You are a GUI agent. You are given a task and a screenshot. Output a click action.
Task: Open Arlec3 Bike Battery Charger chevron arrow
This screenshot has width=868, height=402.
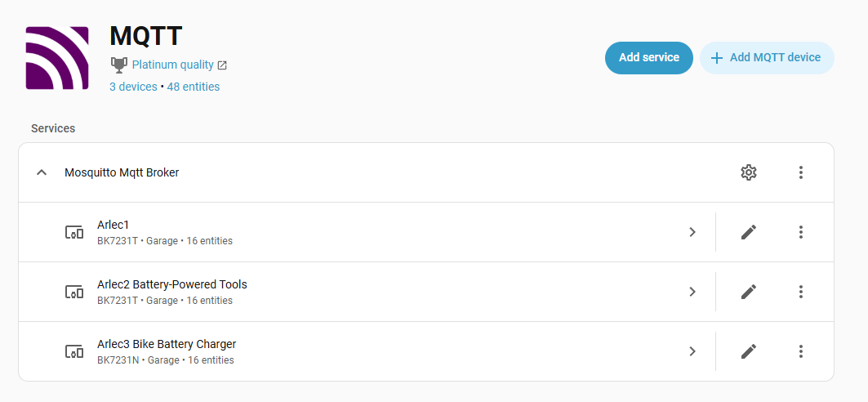point(692,351)
